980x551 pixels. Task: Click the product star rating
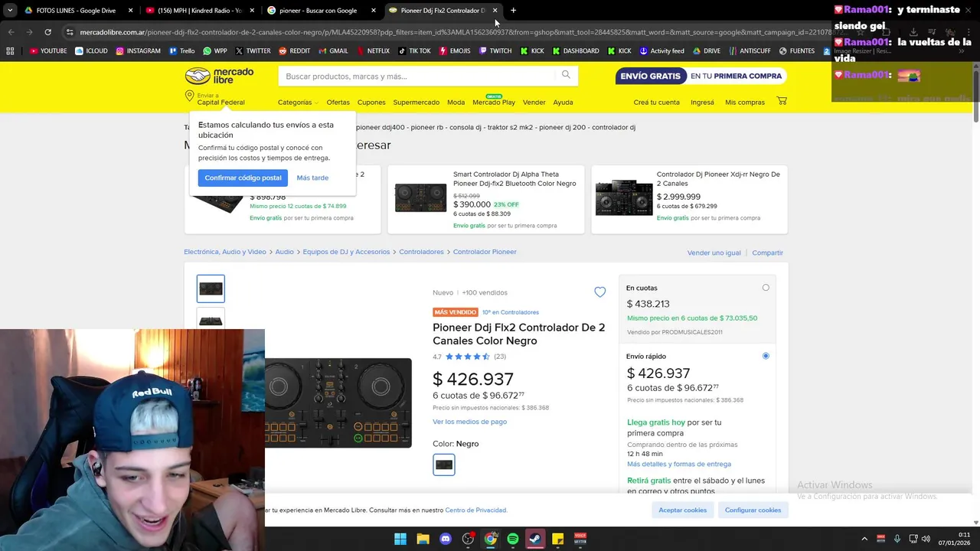pos(467,357)
